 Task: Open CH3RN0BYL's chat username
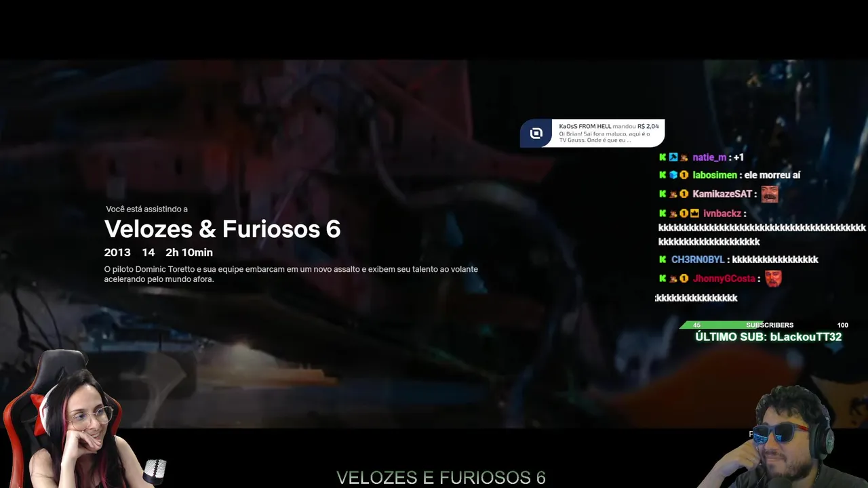698,260
